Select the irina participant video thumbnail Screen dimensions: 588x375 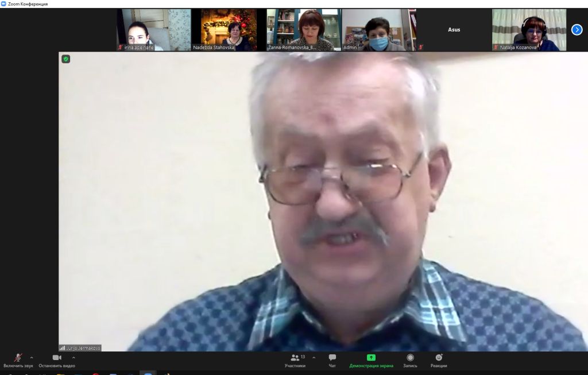[153, 30]
